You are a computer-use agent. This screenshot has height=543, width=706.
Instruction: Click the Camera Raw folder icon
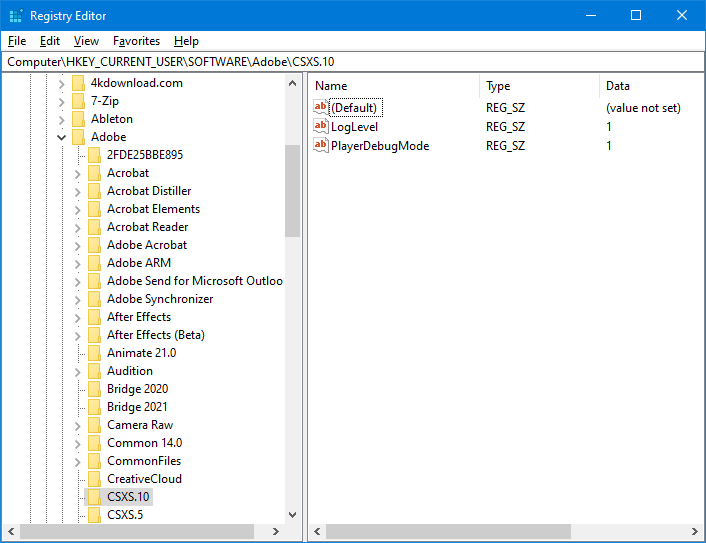coord(95,425)
